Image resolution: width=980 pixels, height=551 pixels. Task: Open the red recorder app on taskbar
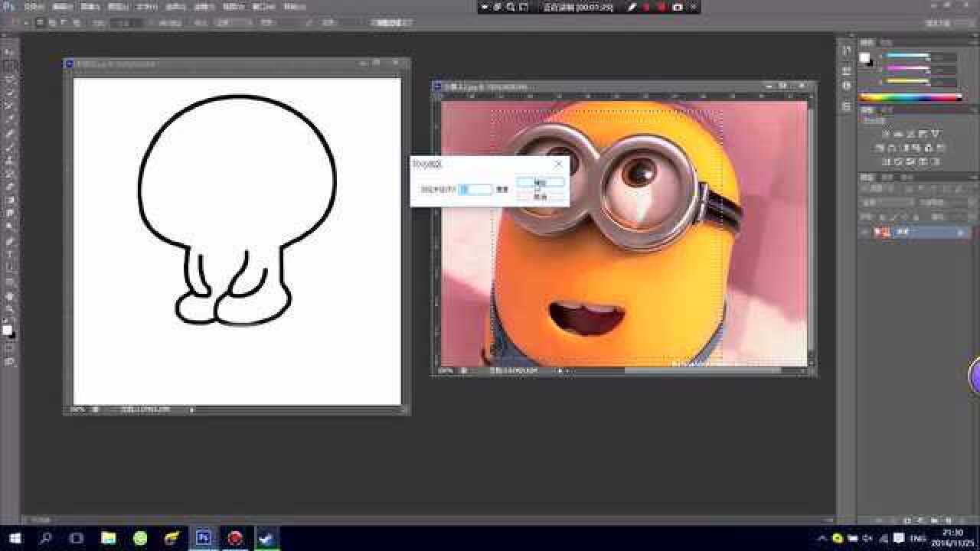(235, 538)
